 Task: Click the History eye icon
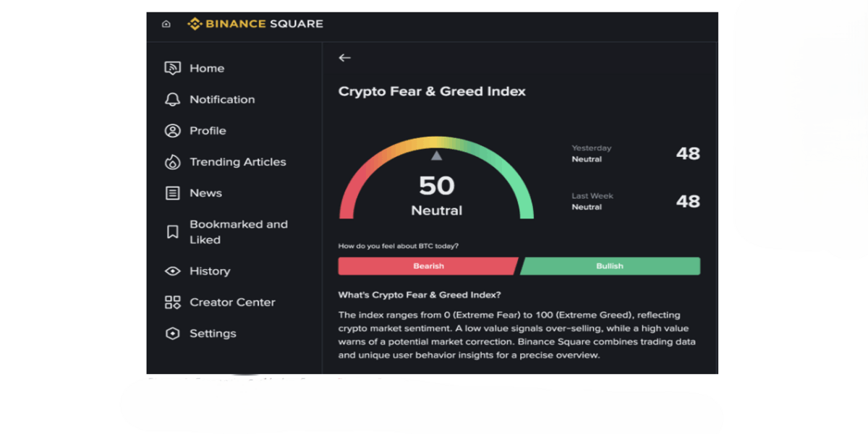click(x=172, y=271)
